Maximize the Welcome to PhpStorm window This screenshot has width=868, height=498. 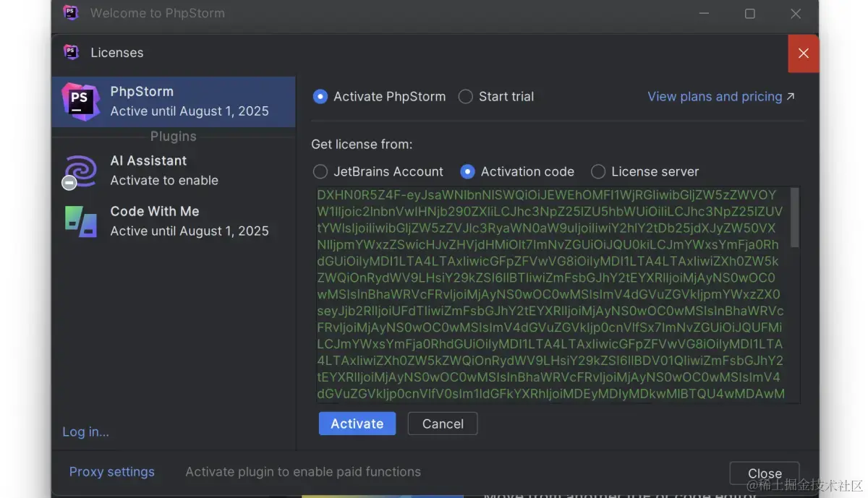point(750,13)
